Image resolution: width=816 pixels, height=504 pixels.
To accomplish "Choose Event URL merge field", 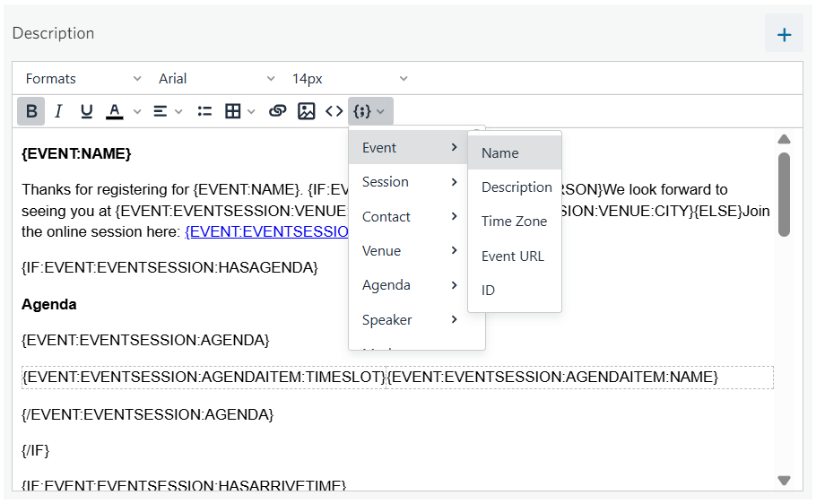I will pos(514,256).
